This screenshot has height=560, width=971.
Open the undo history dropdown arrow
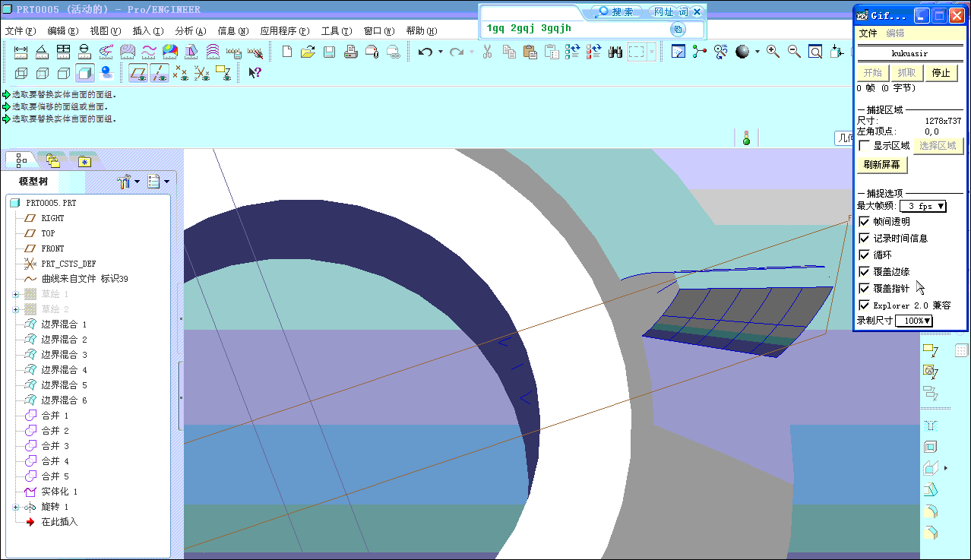440,52
